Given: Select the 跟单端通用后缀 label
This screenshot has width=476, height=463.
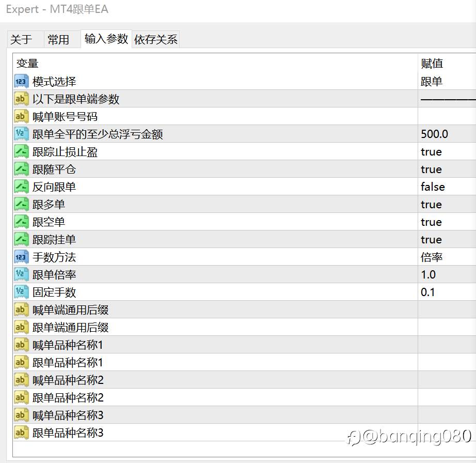Looking at the screenshot, I should point(70,327).
